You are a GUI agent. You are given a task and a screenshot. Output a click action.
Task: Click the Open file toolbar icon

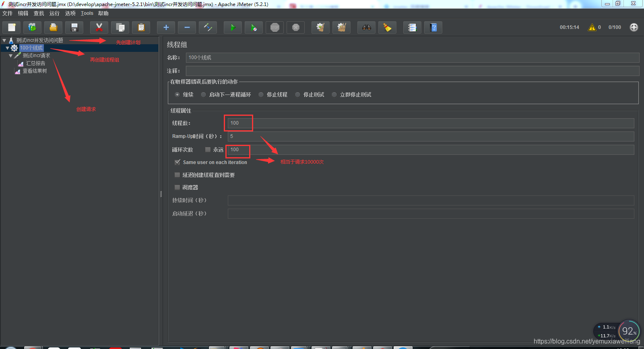[54, 27]
